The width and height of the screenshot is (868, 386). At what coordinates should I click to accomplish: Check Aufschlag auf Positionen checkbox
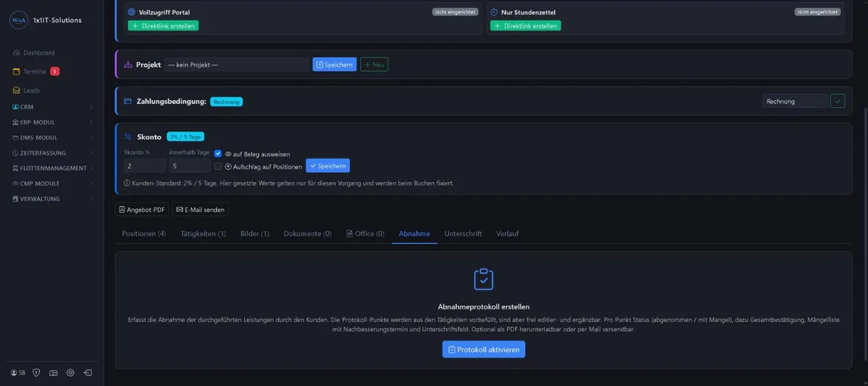click(218, 166)
